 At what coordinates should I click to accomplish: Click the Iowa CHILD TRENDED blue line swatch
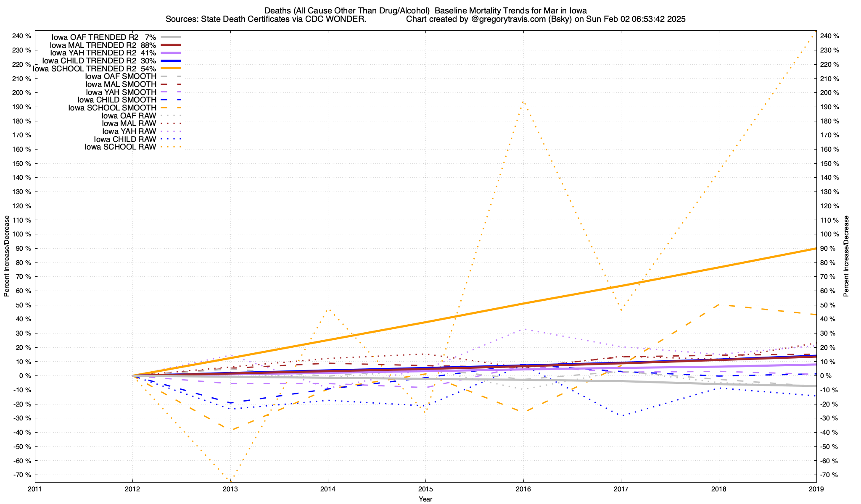170,61
